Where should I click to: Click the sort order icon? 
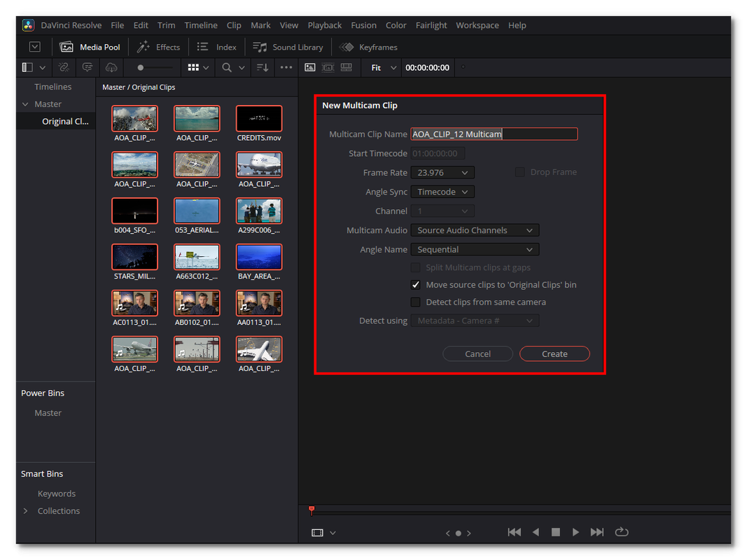point(263,68)
